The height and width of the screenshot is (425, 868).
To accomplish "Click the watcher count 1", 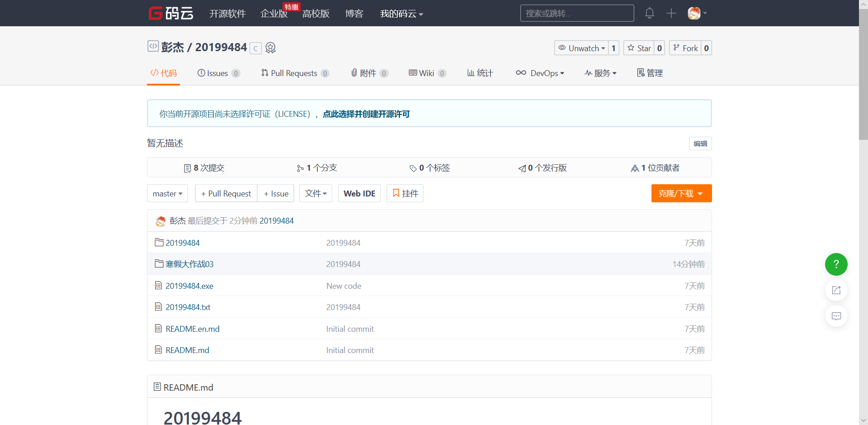I will click(613, 48).
